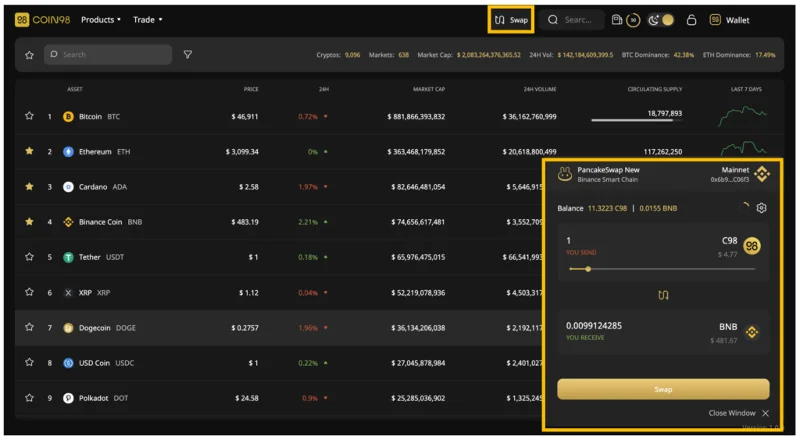Open the Wallet button
This screenshot has height=440, width=800.
pos(730,20)
